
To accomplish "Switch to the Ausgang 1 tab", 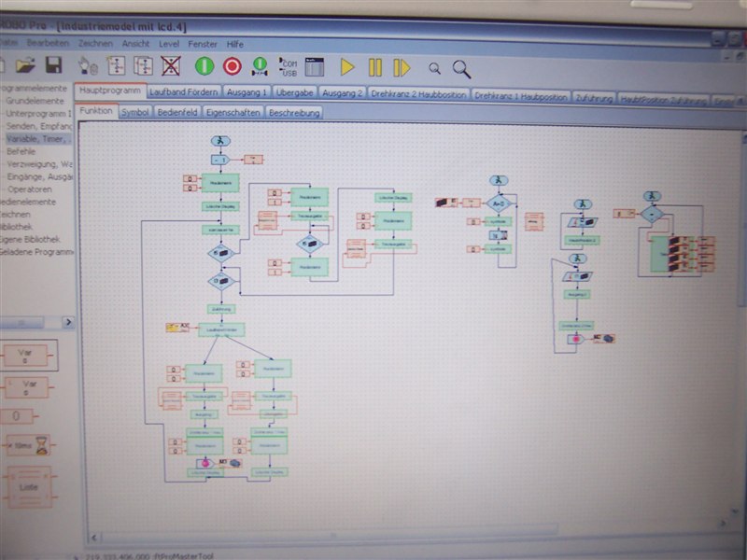I will tap(247, 92).
